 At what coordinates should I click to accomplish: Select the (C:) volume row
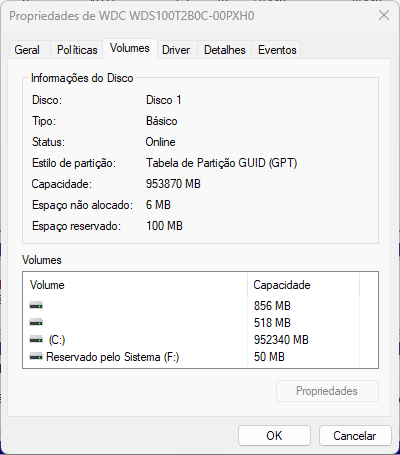coord(200,340)
